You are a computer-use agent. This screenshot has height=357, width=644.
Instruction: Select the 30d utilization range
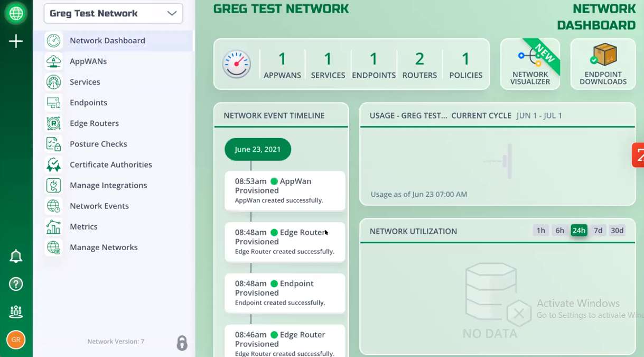click(617, 230)
